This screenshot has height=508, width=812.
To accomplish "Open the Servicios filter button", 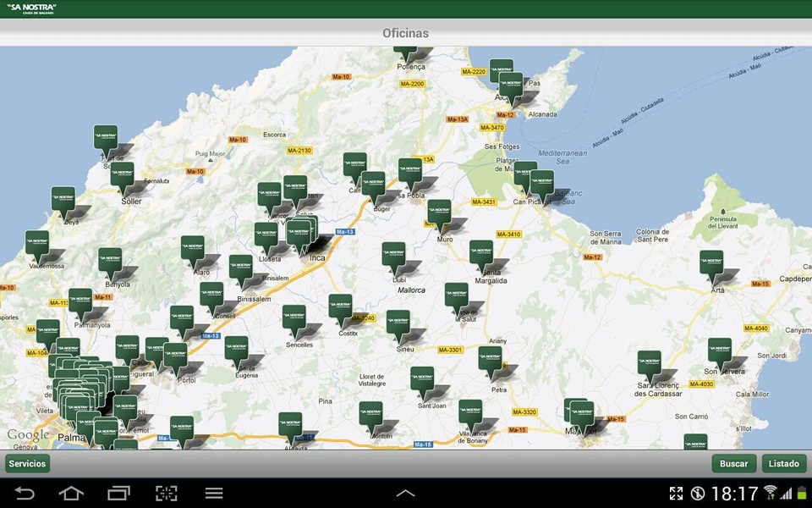I will click(27, 463).
